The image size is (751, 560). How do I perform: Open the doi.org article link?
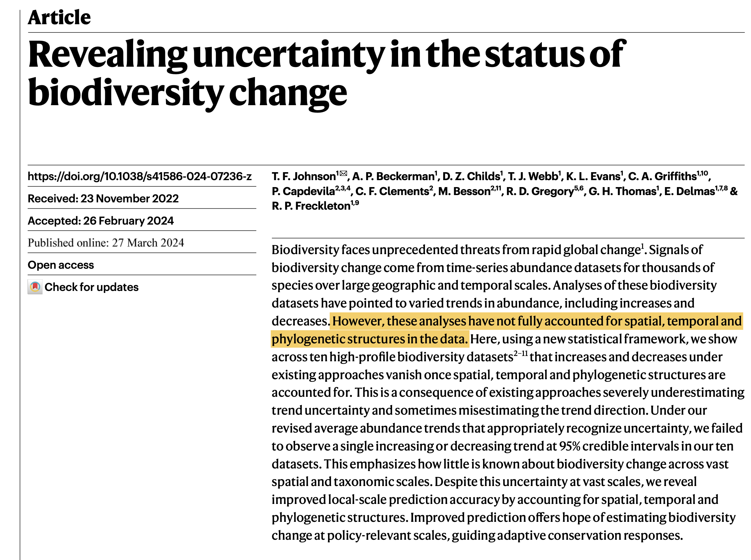click(x=139, y=176)
